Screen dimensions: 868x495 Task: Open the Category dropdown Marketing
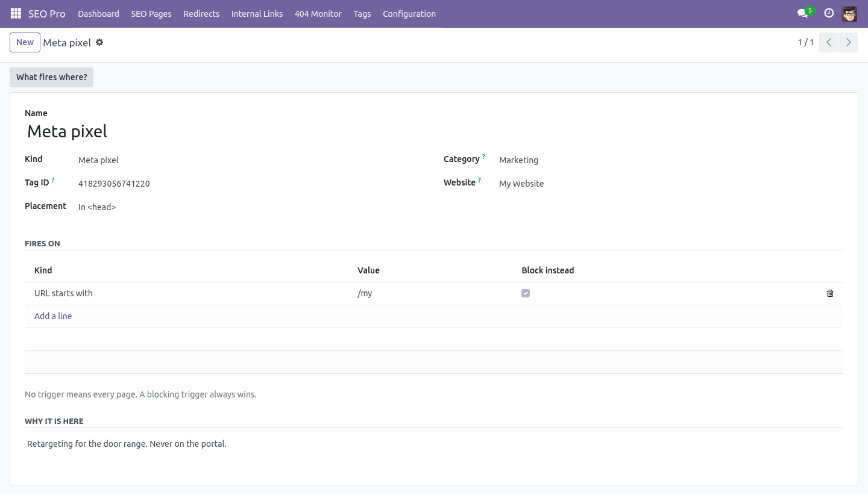671,160
